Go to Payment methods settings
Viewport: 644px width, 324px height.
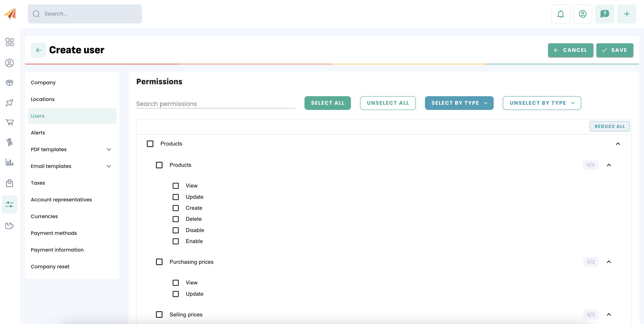(x=54, y=233)
